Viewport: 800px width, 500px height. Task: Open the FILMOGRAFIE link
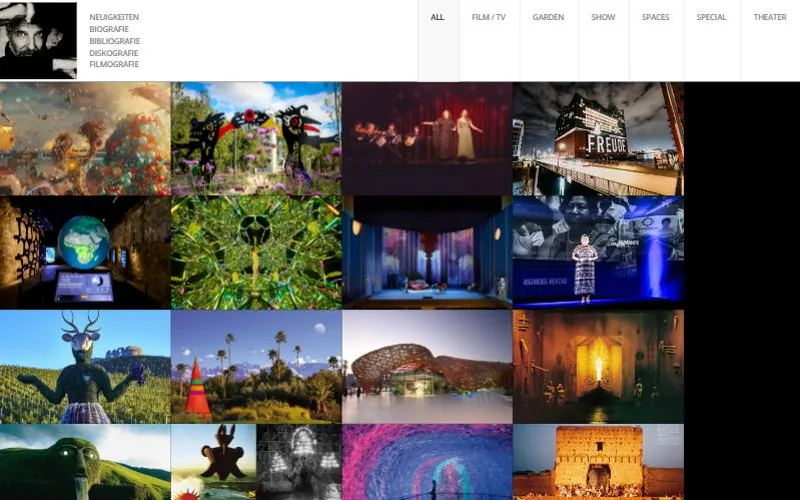pyautogui.click(x=114, y=64)
